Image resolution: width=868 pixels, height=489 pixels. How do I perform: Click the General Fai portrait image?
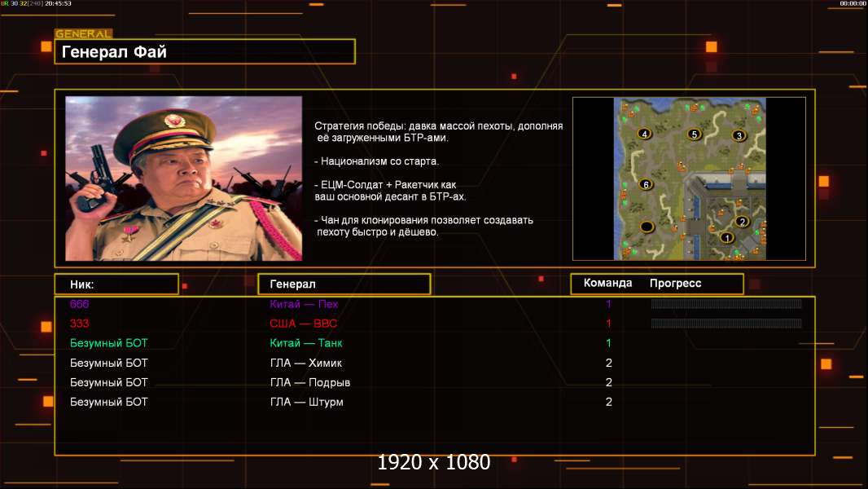(183, 178)
